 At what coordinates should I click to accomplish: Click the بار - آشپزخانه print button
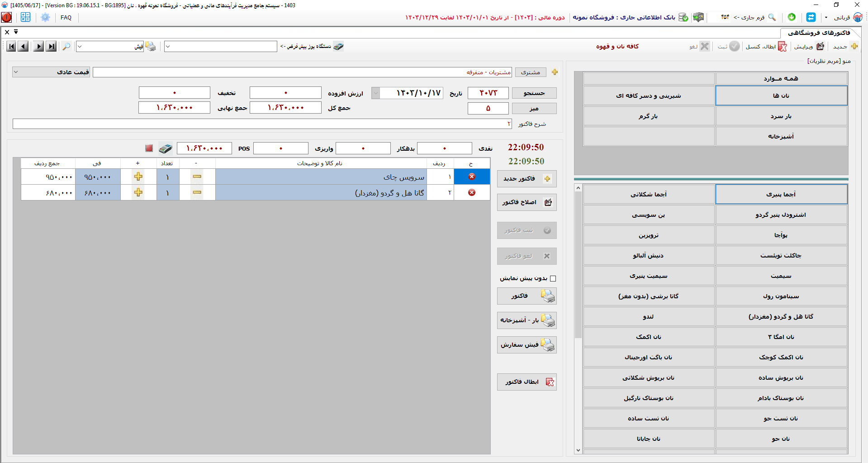pos(526,320)
